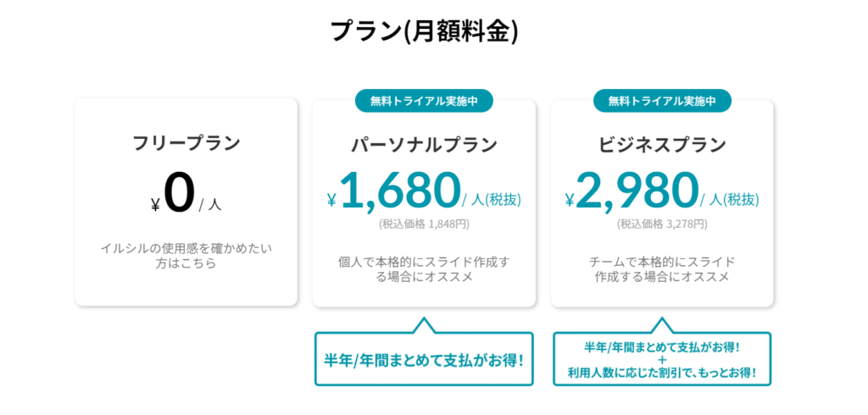Click the ¥2,980 price figure

click(632, 191)
